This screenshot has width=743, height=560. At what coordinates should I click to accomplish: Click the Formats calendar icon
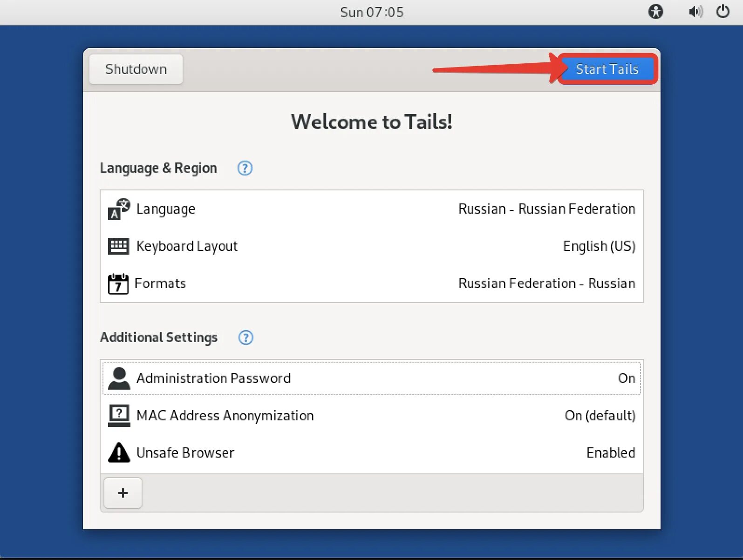pyautogui.click(x=118, y=283)
